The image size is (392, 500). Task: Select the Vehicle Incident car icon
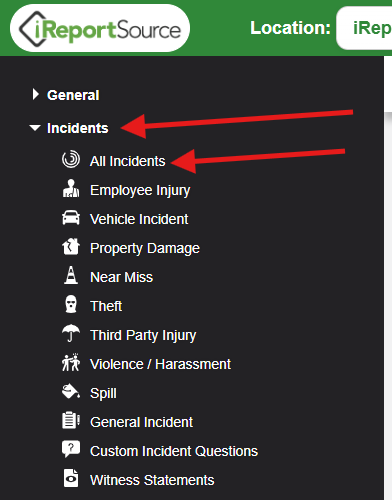click(71, 217)
